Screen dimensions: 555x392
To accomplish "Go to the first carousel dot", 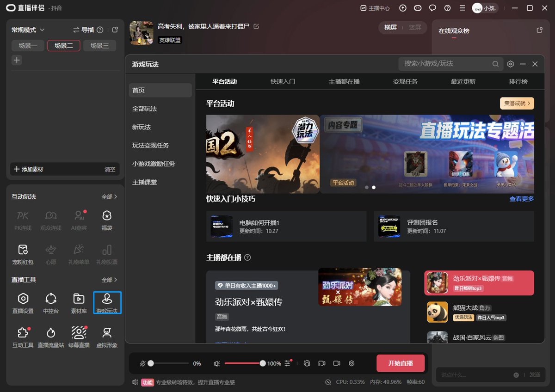I will coord(367,187).
